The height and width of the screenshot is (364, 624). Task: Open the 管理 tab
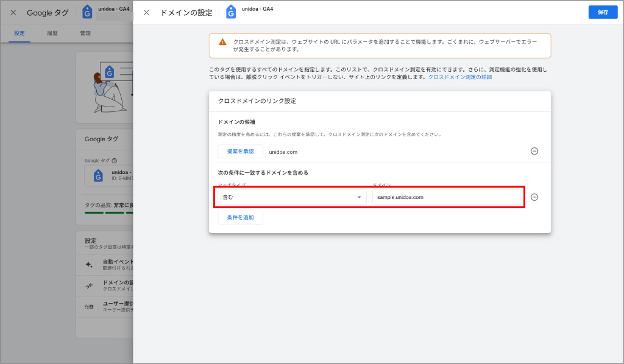tap(85, 33)
